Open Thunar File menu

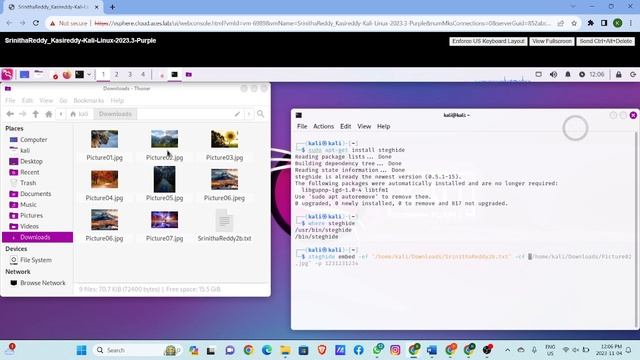coord(10,100)
